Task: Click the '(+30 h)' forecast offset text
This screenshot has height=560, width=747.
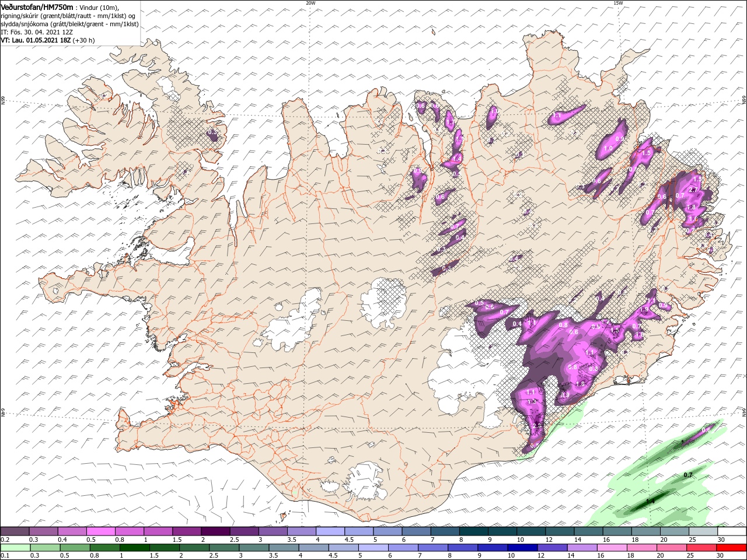Action: coord(84,40)
